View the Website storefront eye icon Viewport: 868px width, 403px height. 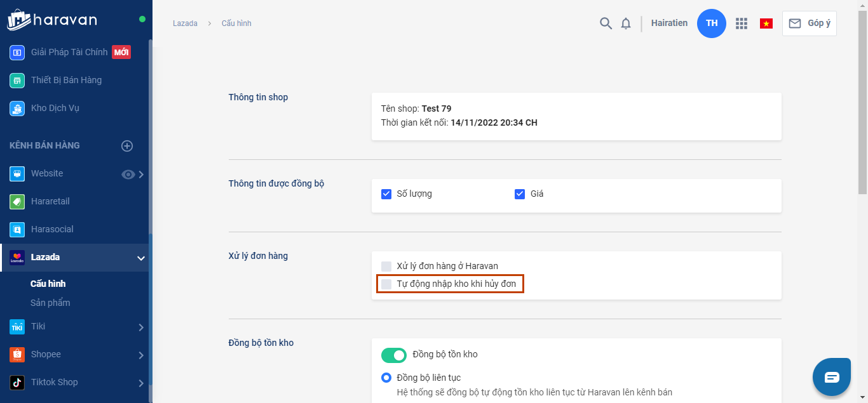[x=128, y=175]
